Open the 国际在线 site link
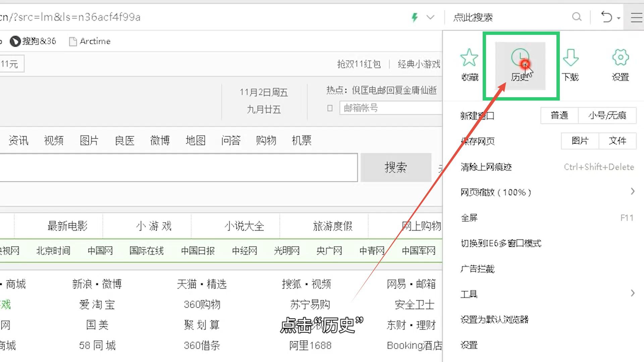Image resolution: width=644 pixels, height=362 pixels. tap(147, 251)
